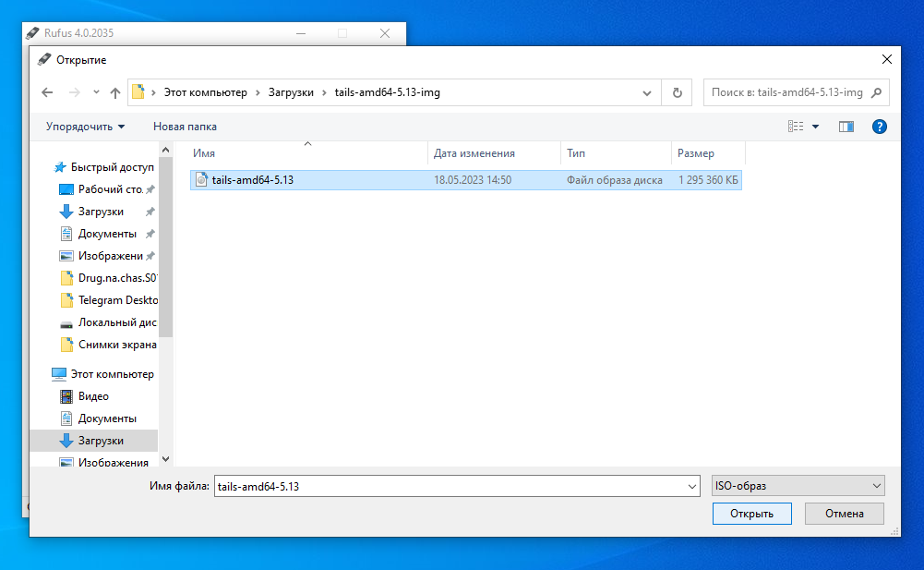
Task: Open the ISO-образ file type dropdown
Action: tap(798, 486)
